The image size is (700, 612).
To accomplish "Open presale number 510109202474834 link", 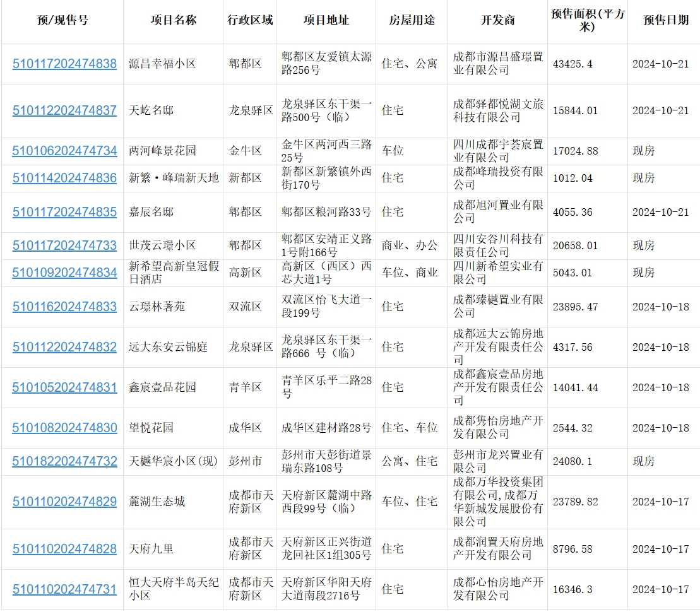I will click(64, 273).
